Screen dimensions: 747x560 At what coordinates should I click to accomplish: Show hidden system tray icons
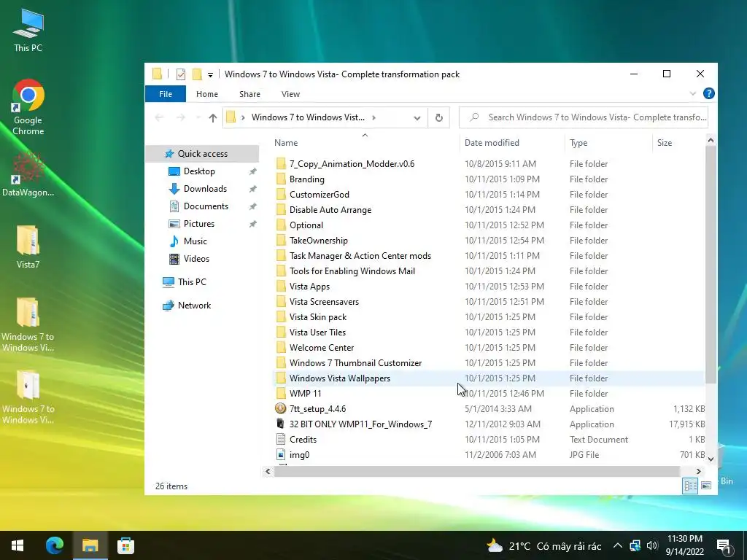tap(617, 545)
